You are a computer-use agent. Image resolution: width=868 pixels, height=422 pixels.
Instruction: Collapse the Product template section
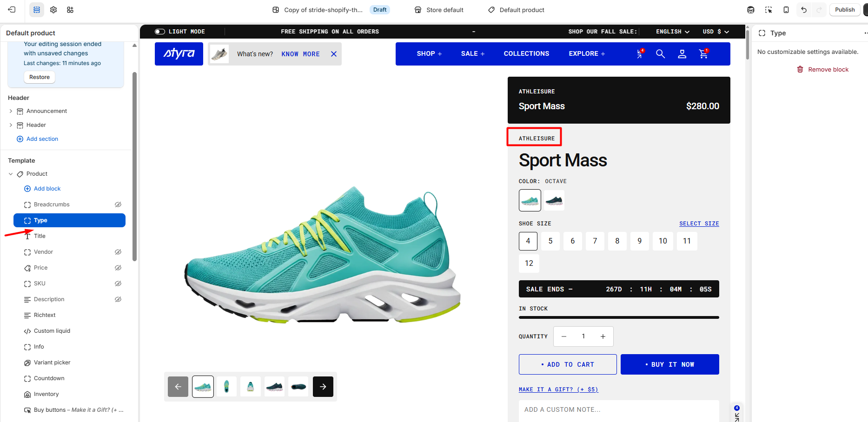coord(11,174)
